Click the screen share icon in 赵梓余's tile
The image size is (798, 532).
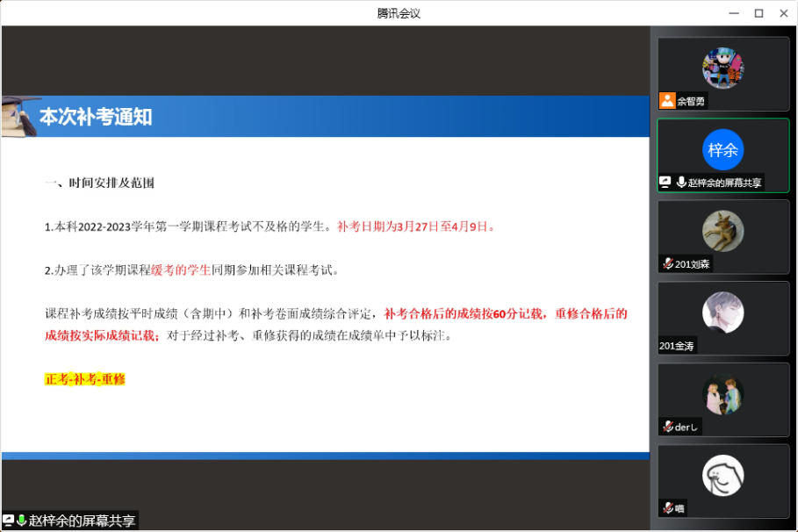point(665,183)
